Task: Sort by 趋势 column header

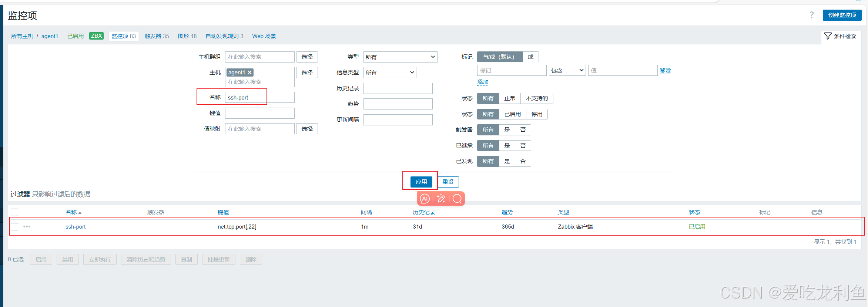Action: (x=507, y=212)
